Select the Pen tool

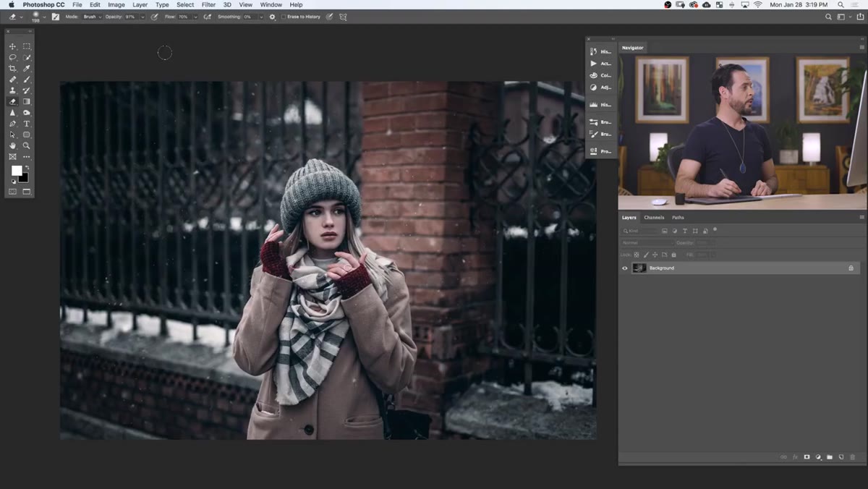point(12,124)
